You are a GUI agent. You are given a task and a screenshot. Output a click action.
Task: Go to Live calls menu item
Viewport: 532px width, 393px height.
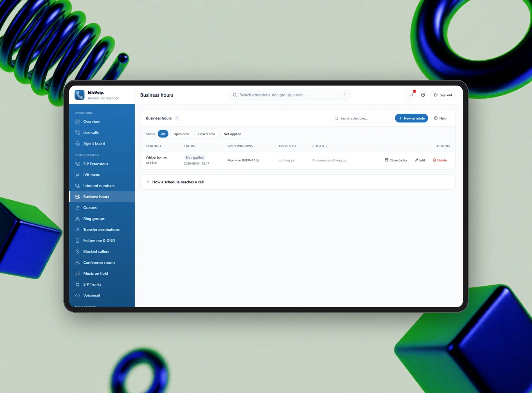102,133
